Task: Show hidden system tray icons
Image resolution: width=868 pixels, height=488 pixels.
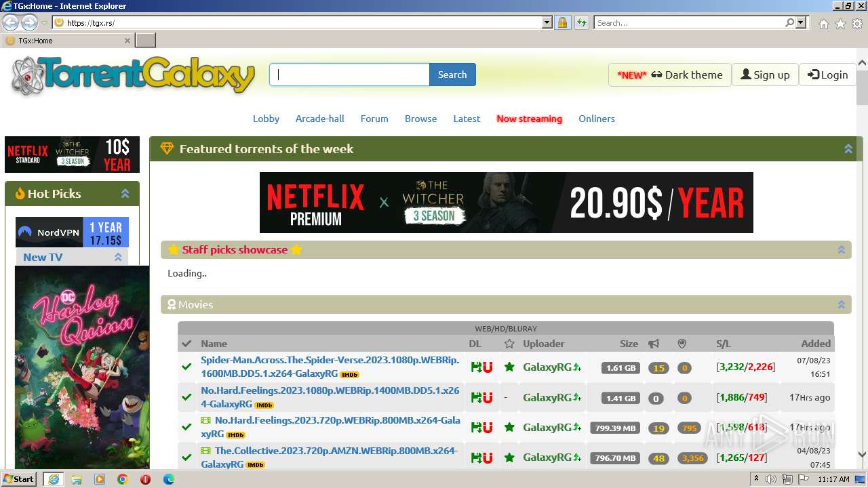Action: point(756,479)
